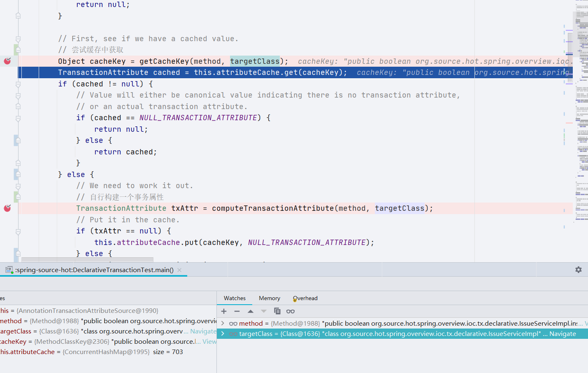Viewport: 588px width, 373px height.
Task: Expand the targetClass watch entry
Action: tap(223, 334)
